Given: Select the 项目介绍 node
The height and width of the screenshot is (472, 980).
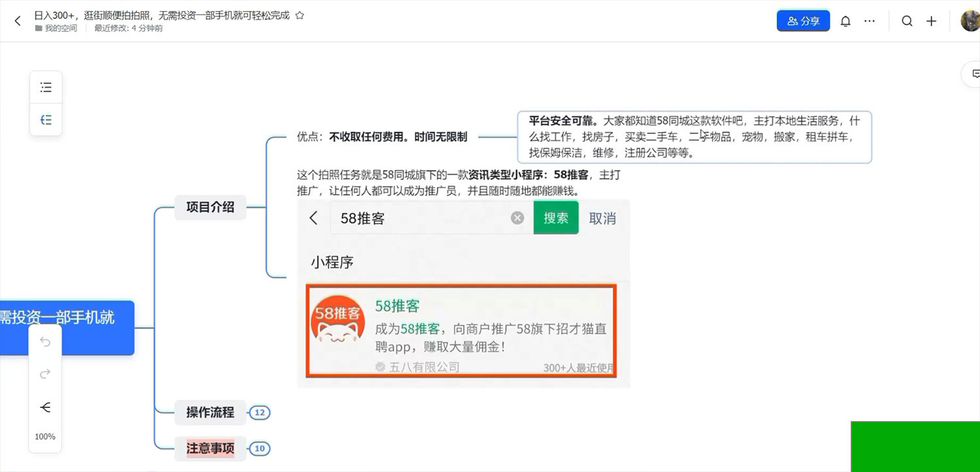Looking at the screenshot, I should tap(210, 207).
